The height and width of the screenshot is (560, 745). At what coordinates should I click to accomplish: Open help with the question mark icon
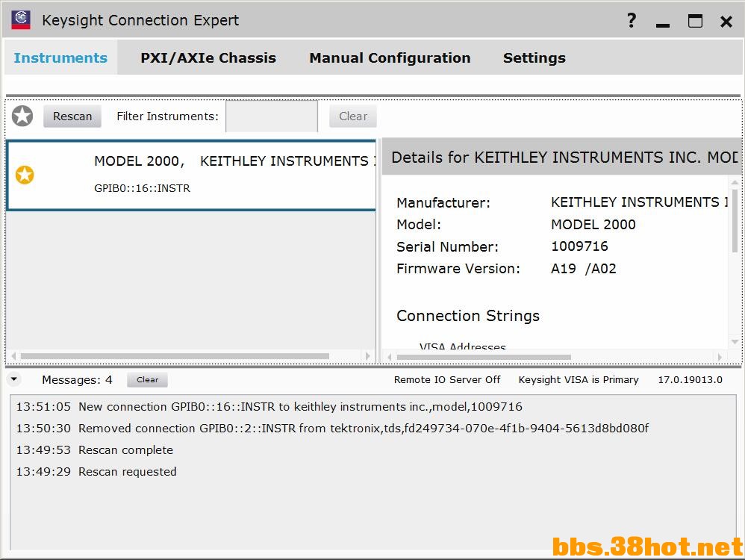631,20
